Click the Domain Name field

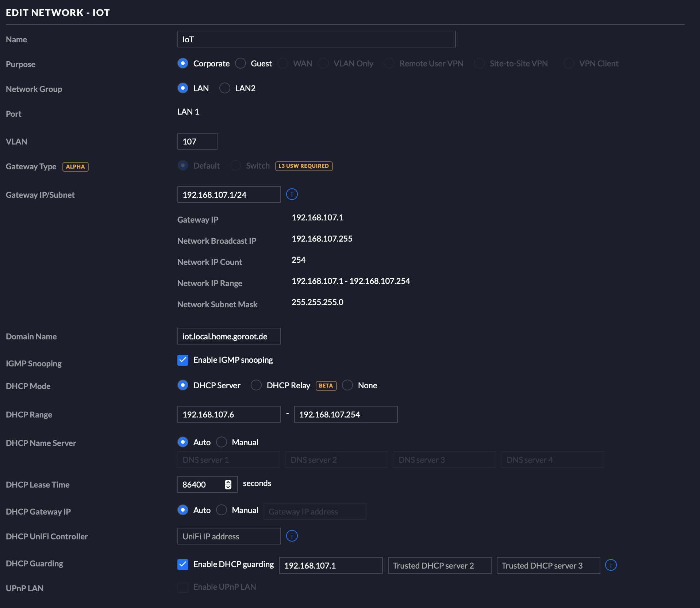(x=229, y=336)
